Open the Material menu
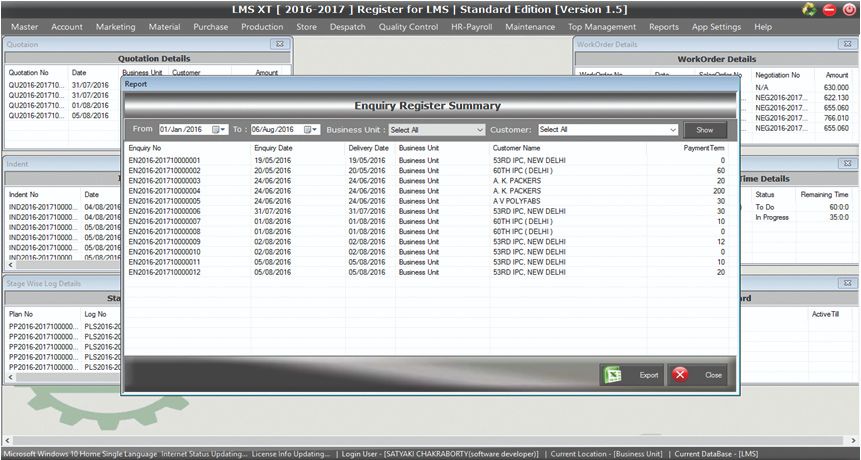861x460 pixels. pyautogui.click(x=164, y=27)
